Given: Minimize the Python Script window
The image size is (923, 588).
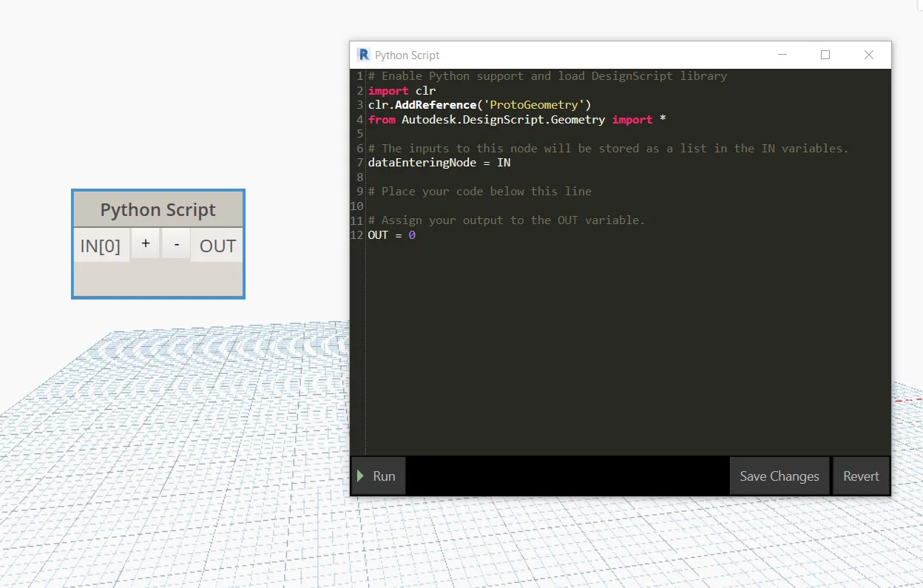Looking at the screenshot, I should pyautogui.click(x=782, y=55).
